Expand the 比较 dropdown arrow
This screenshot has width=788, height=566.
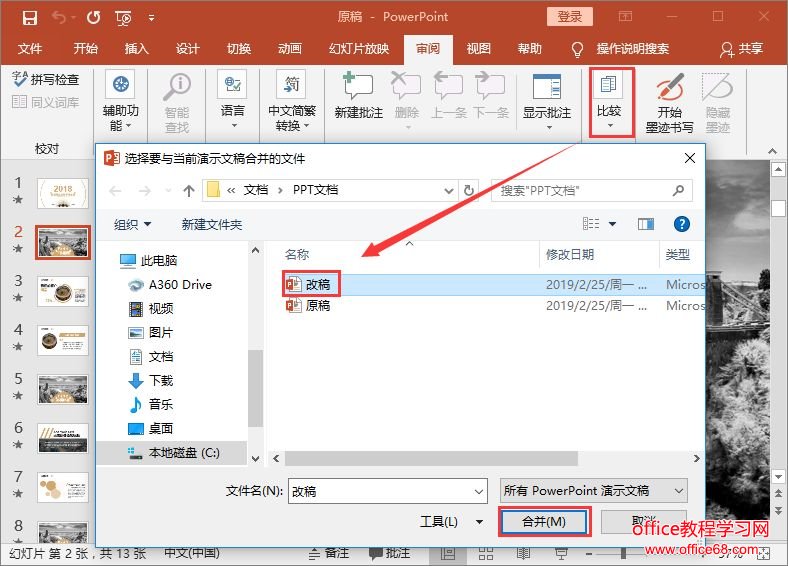pyautogui.click(x=610, y=126)
